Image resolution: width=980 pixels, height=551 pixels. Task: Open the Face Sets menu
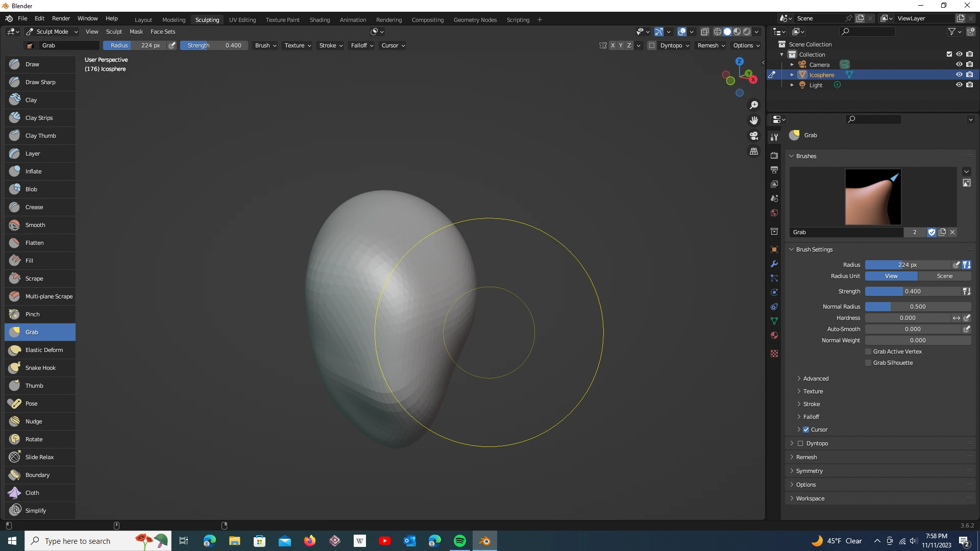coord(162,32)
